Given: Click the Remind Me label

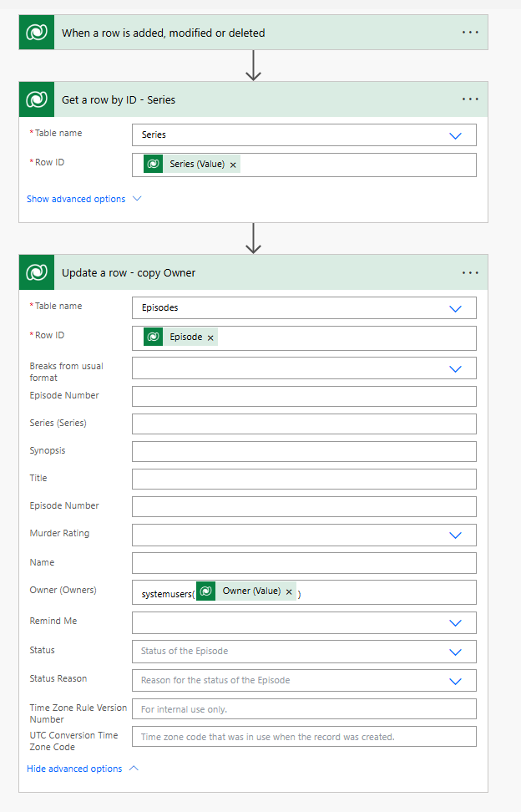Looking at the screenshot, I should coord(53,621).
